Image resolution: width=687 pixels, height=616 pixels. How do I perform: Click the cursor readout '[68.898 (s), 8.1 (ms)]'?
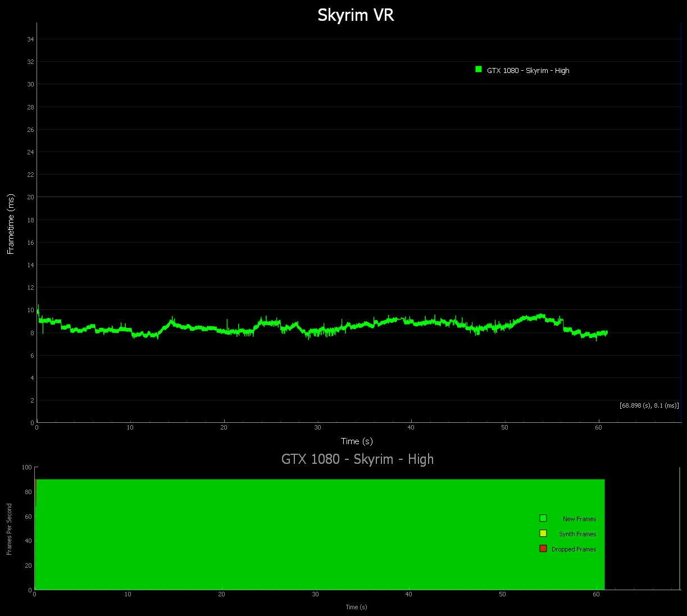click(x=649, y=405)
